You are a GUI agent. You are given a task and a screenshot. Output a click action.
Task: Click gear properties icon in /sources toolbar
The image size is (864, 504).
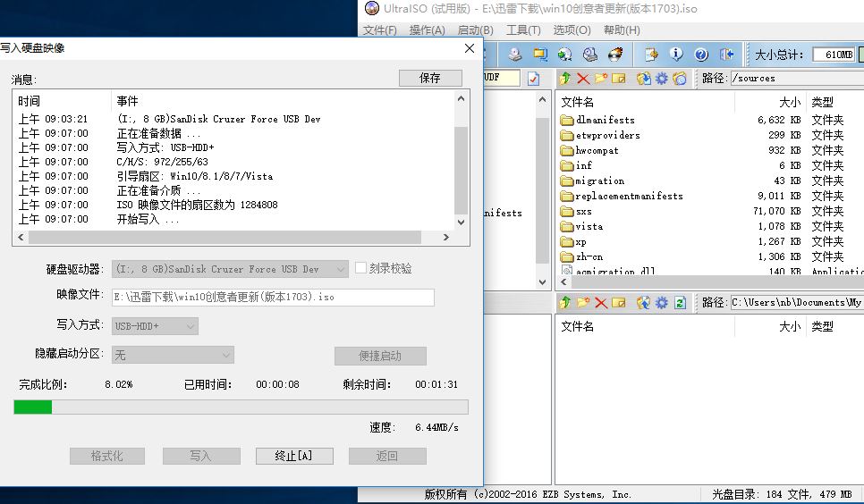pyautogui.click(x=661, y=79)
